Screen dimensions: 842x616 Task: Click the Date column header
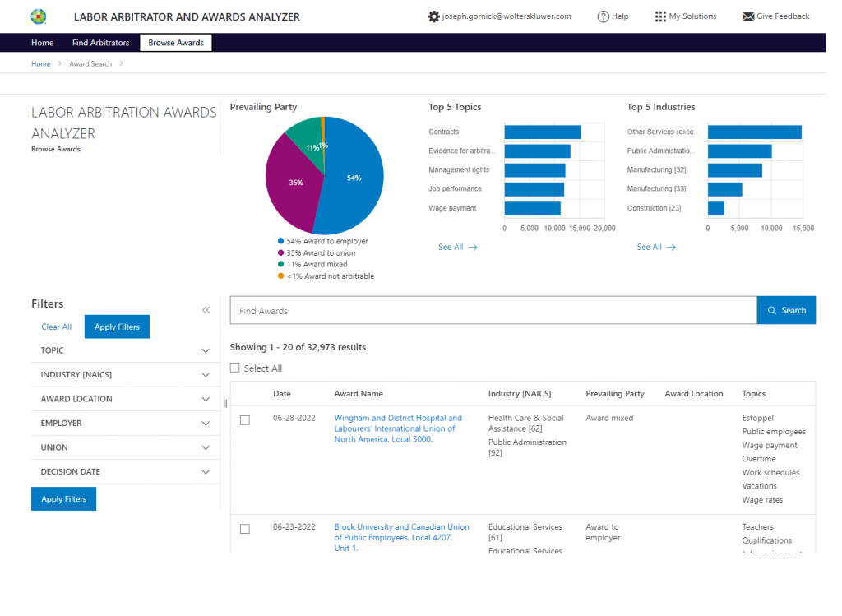point(282,394)
